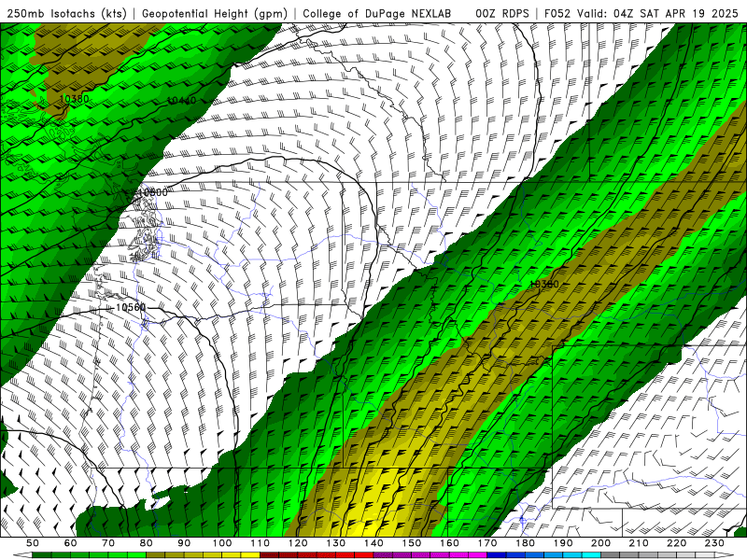Click the 210 label on the color scale
Viewport: 747px width, 560px height.
(x=639, y=543)
